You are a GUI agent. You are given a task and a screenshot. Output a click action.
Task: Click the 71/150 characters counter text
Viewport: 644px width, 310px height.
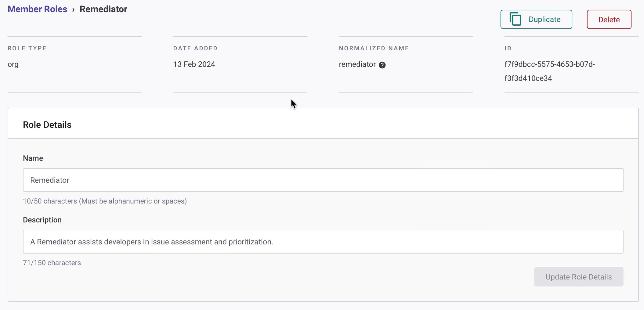pyautogui.click(x=52, y=263)
